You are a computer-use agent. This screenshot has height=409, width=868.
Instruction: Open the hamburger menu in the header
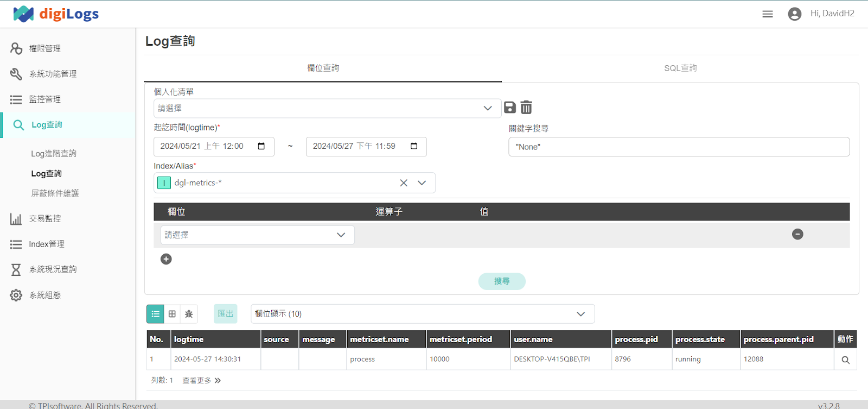click(767, 14)
